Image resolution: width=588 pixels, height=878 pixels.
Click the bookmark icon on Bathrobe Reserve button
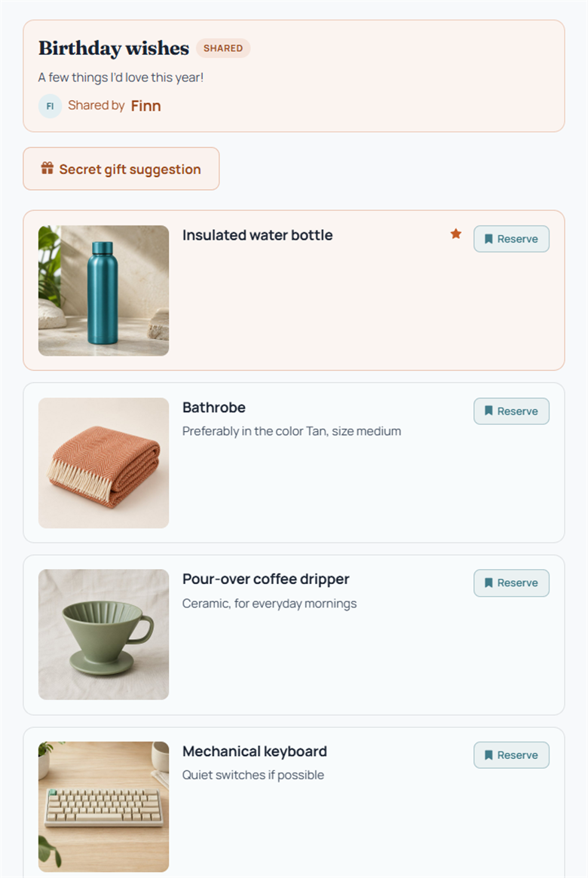click(x=488, y=411)
